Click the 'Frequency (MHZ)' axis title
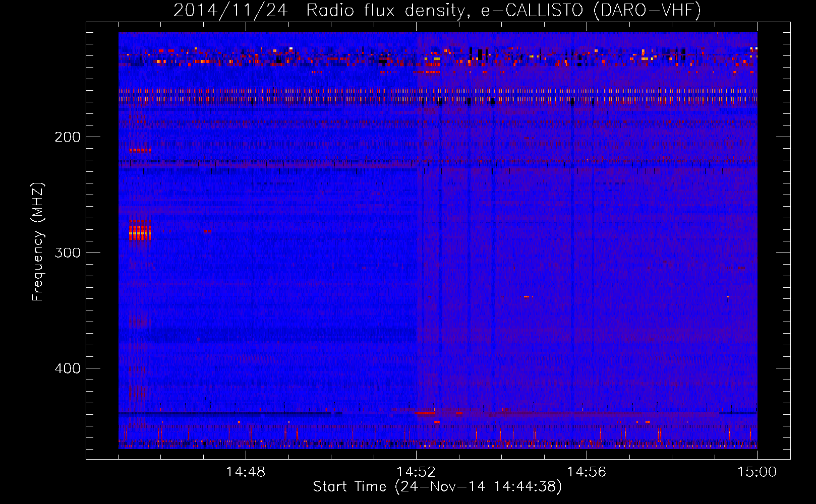 [38, 241]
